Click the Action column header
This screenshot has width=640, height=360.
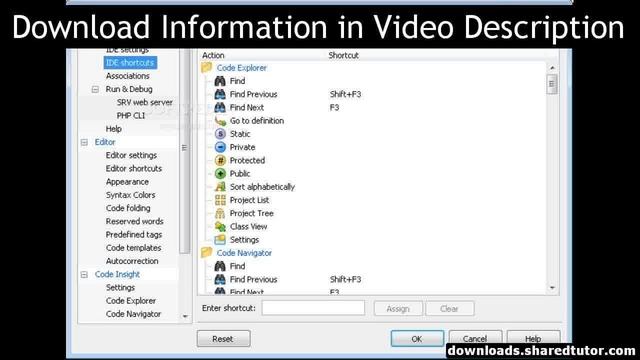213,55
